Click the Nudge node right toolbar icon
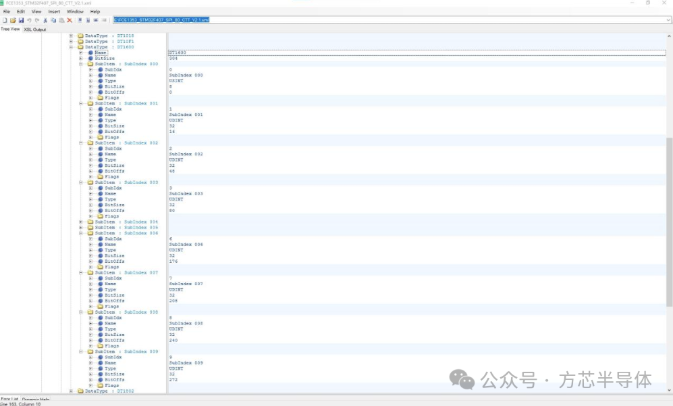The height and width of the screenshot is (406, 673). [x=104, y=20]
